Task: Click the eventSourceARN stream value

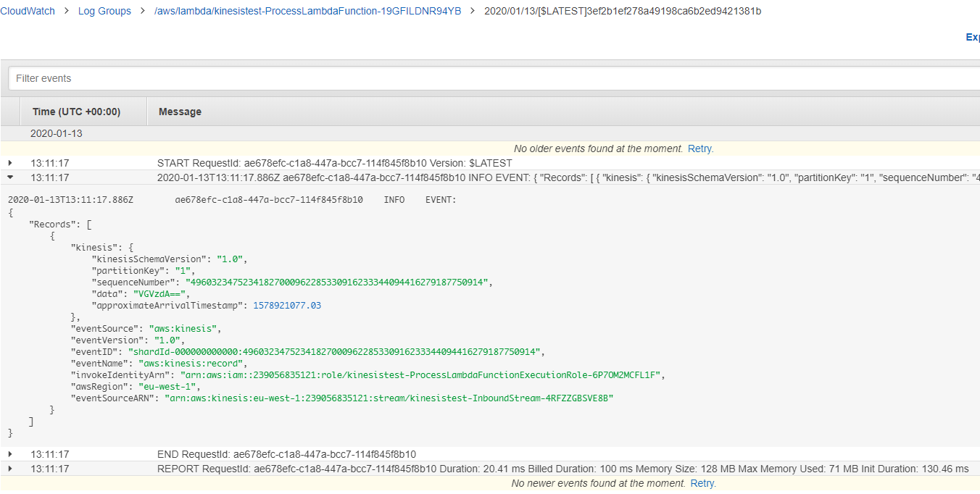Action: pyautogui.click(x=389, y=398)
